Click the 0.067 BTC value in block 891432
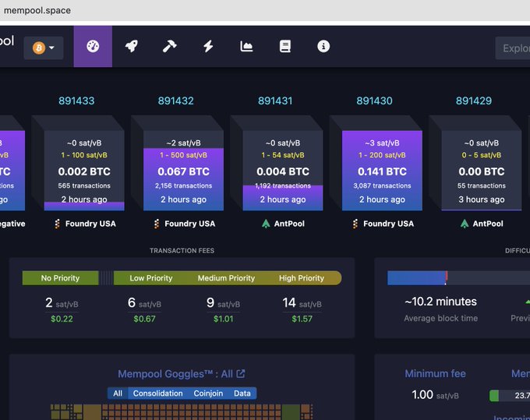This screenshot has width=530, height=420. coord(183,171)
